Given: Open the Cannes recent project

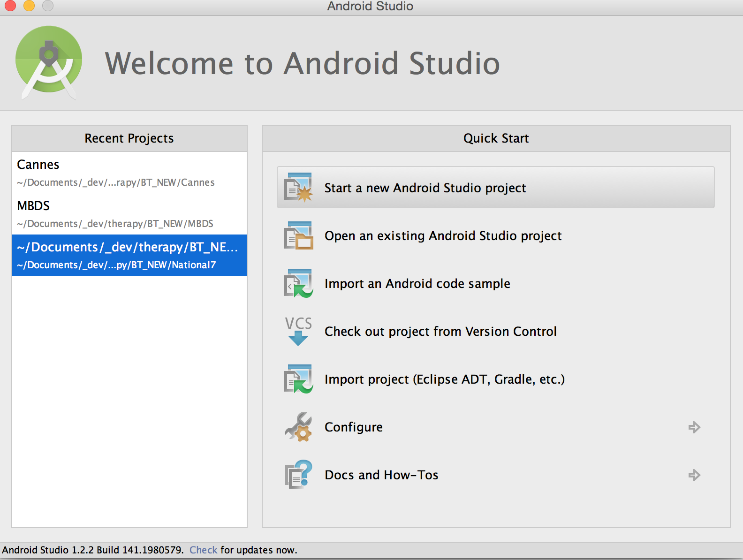Looking at the screenshot, I should click(x=129, y=173).
